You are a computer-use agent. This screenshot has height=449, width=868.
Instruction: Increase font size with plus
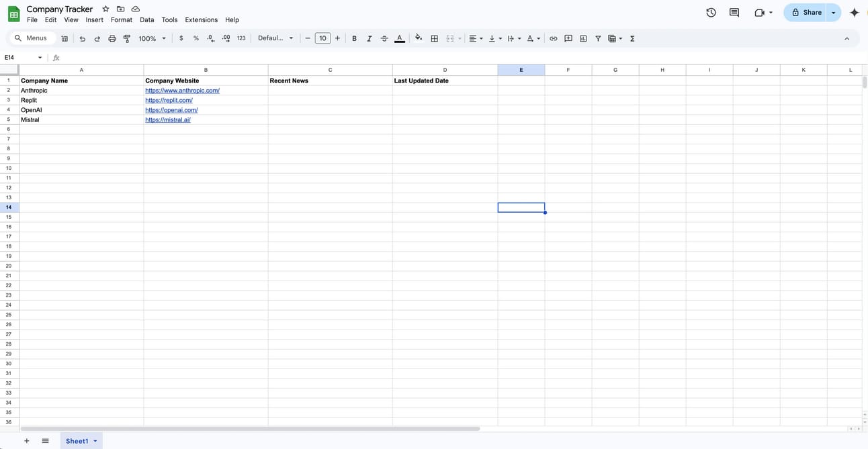pos(337,38)
